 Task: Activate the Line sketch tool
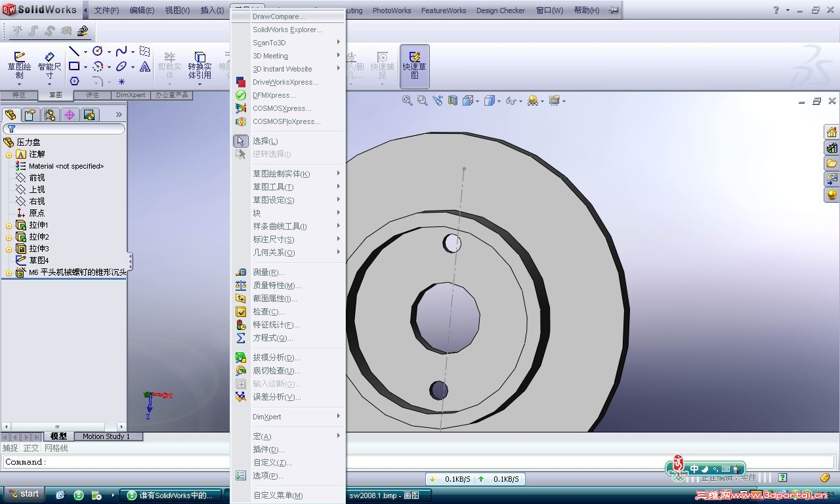tap(74, 51)
